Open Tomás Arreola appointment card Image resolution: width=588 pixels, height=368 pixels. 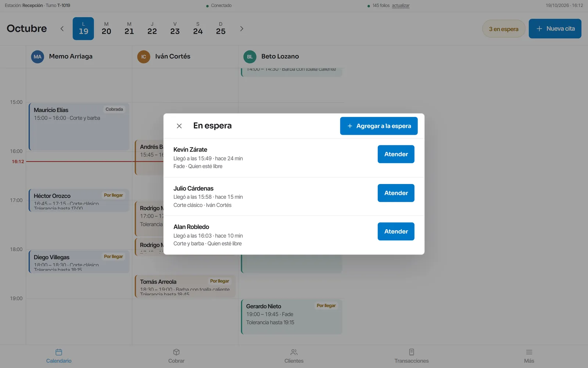(185, 286)
